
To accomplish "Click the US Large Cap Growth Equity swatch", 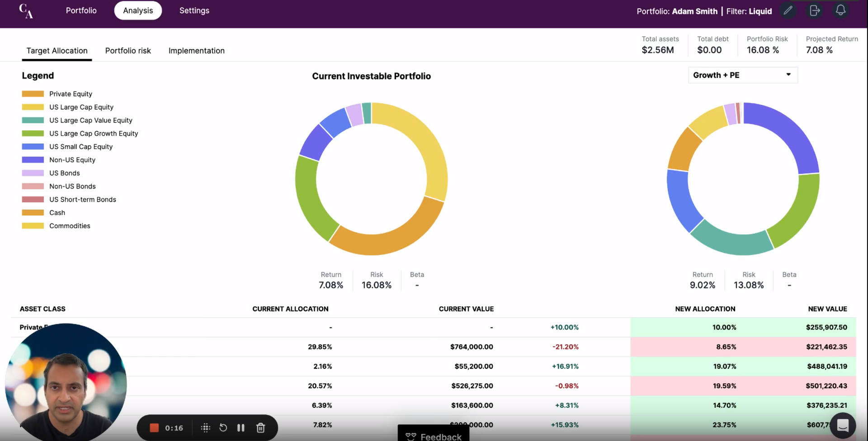I will coord(33,133).
